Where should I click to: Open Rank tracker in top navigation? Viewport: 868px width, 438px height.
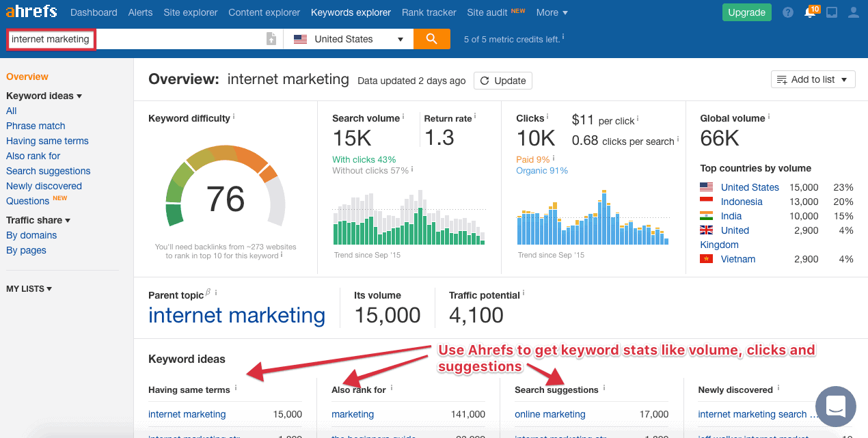pyautogui.click(x=429, y=12)
